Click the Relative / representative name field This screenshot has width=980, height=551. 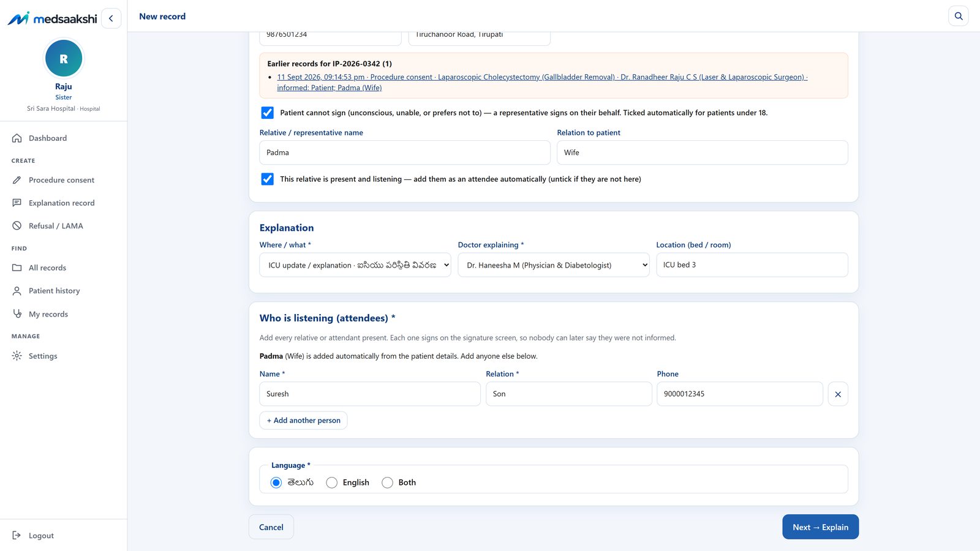coord(405,152)
